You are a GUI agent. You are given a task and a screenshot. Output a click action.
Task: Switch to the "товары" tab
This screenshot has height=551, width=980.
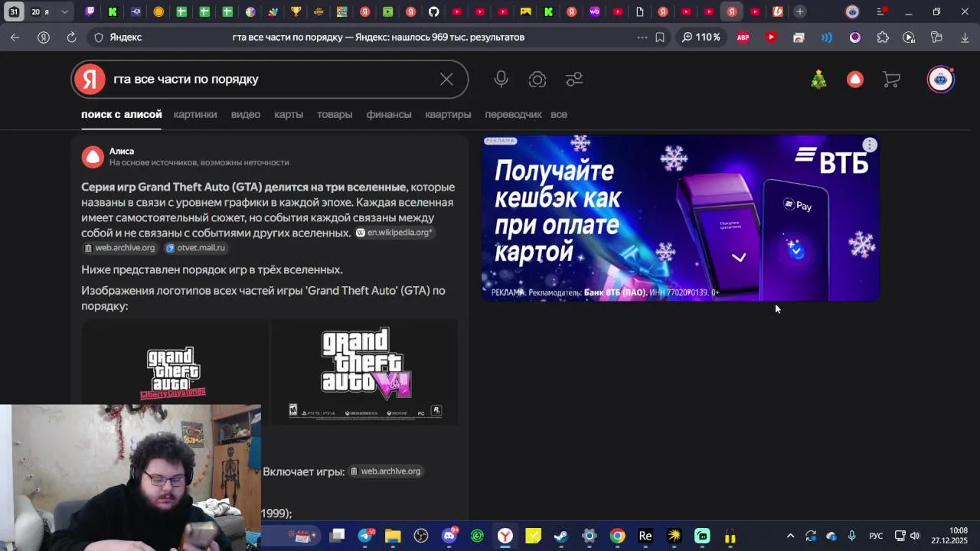coord(335,114)
